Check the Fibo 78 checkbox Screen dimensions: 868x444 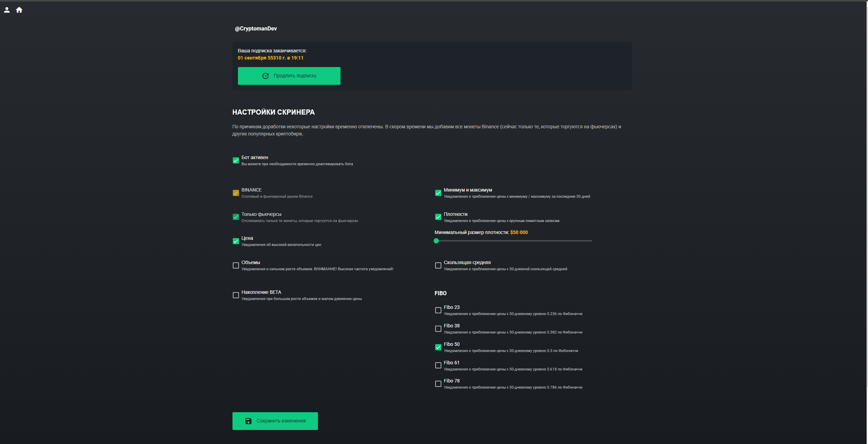pos(438,384)
